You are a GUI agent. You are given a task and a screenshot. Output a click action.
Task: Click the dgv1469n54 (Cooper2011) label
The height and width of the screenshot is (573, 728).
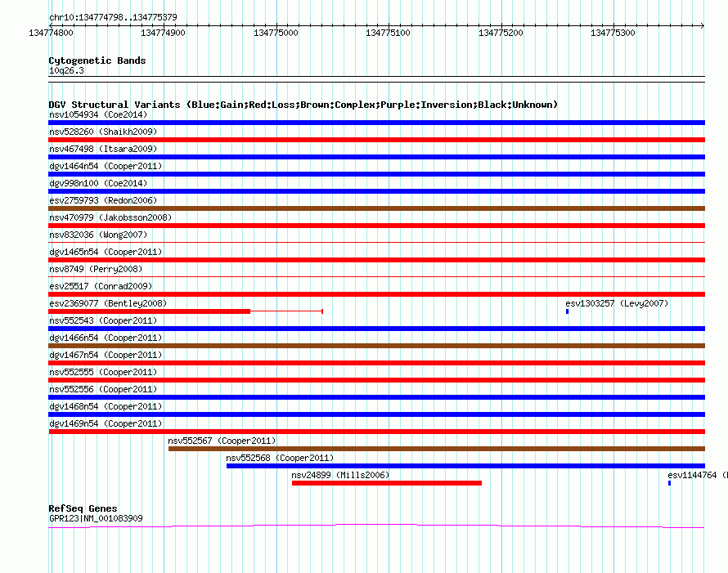tap(106, 423)
